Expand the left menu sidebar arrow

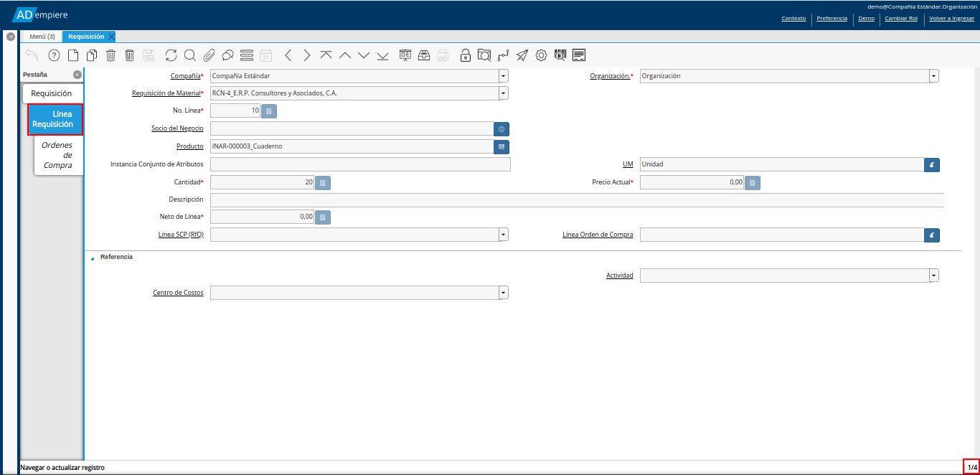click(x=10, y=37)
